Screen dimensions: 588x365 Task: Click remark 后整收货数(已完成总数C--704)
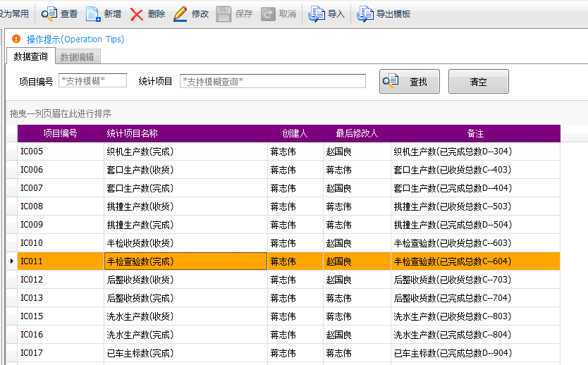tap(475, 298)
